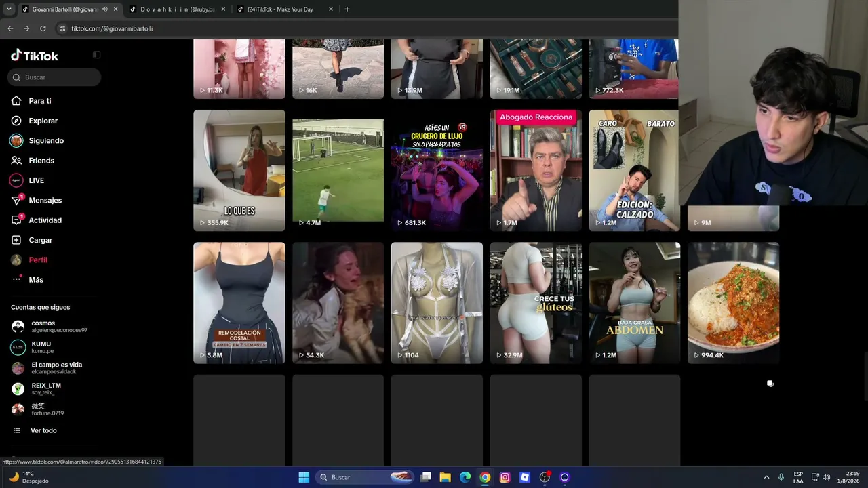Screen dimensions: 868x488
Task: Expand the tab search dropdown
Action: [9, 9]
